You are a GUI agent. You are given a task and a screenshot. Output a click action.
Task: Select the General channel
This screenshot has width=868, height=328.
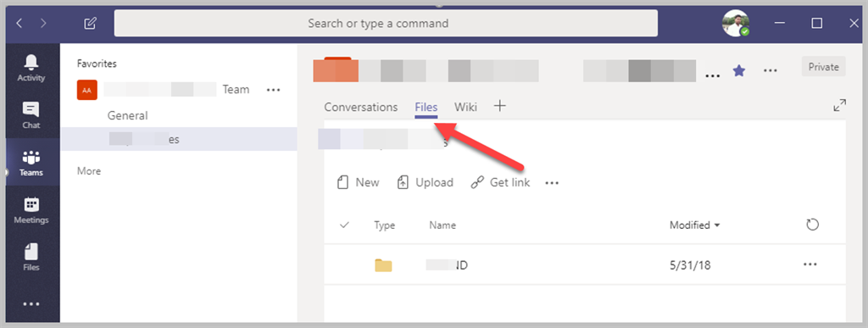click(x=127, y=115)
